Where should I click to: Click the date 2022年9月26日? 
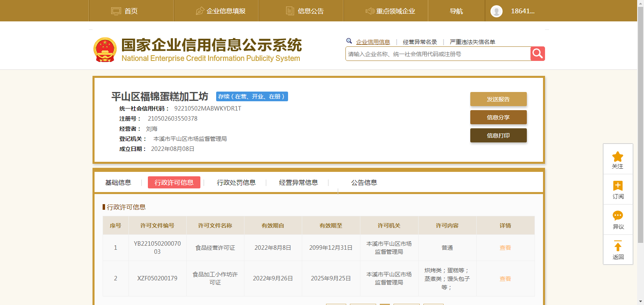coord(273,278)
